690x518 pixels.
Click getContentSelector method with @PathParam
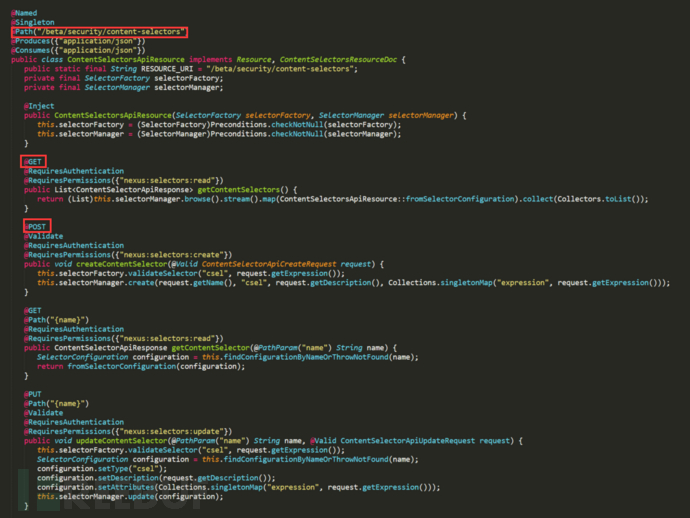coord(210,348)
